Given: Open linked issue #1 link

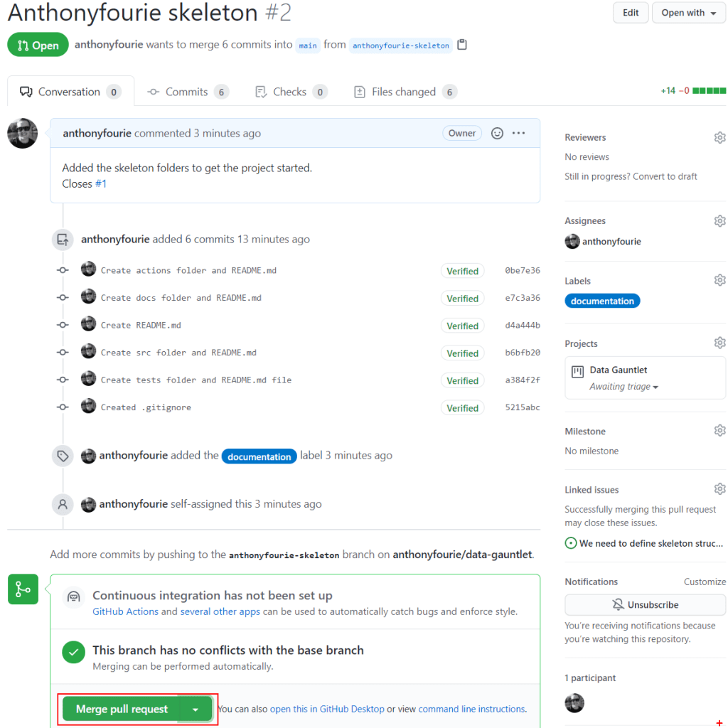Looking at the screenshot, I should click(x=101, y=183).
